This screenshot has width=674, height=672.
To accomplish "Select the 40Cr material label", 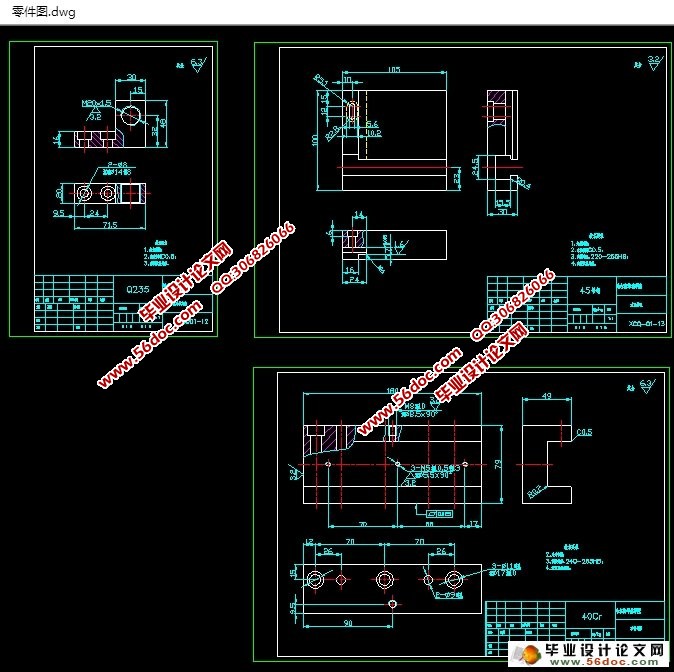I will [x=591, y=616].
